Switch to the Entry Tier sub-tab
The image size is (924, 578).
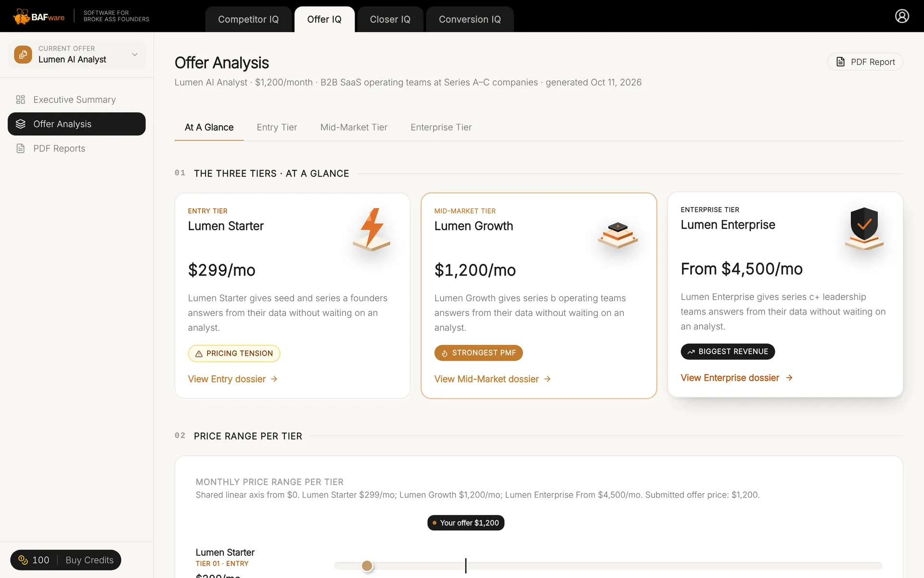[277, 127]
